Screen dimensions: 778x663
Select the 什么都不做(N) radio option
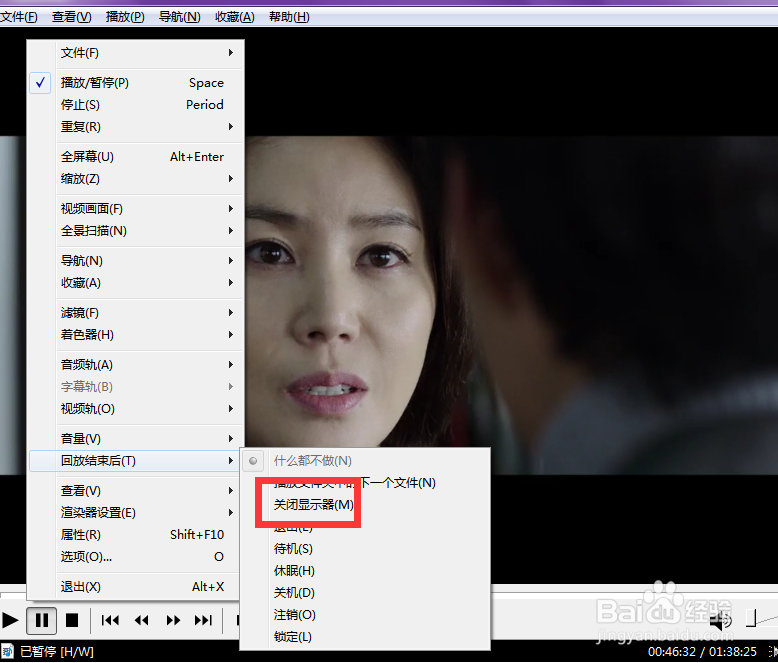tap(365, 461)
